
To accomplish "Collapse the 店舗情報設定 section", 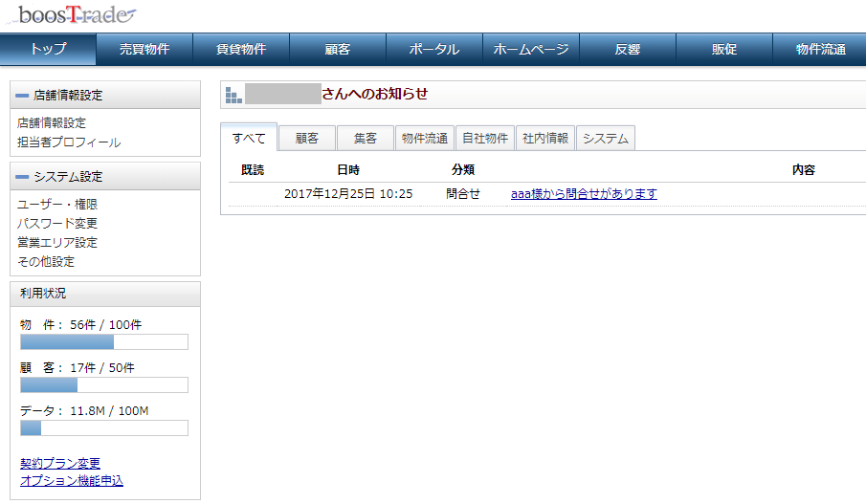I will (22, 96).
